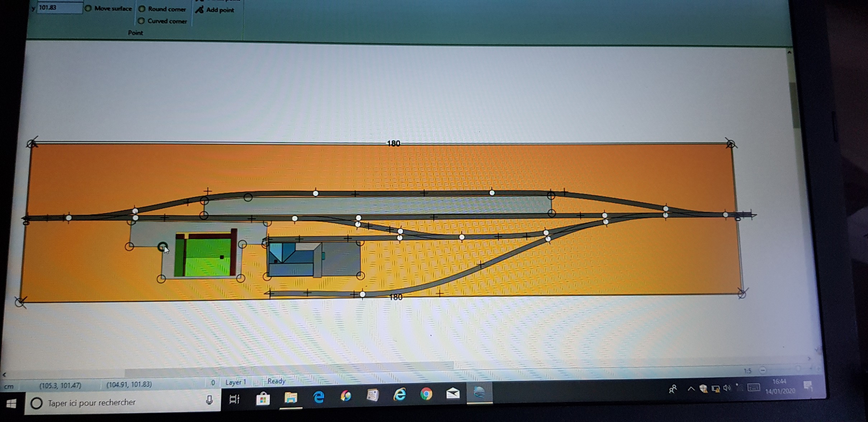Select the Move surface radio option
The width and height of the screenshot is (868, 422).
click(x=108, y=8)
